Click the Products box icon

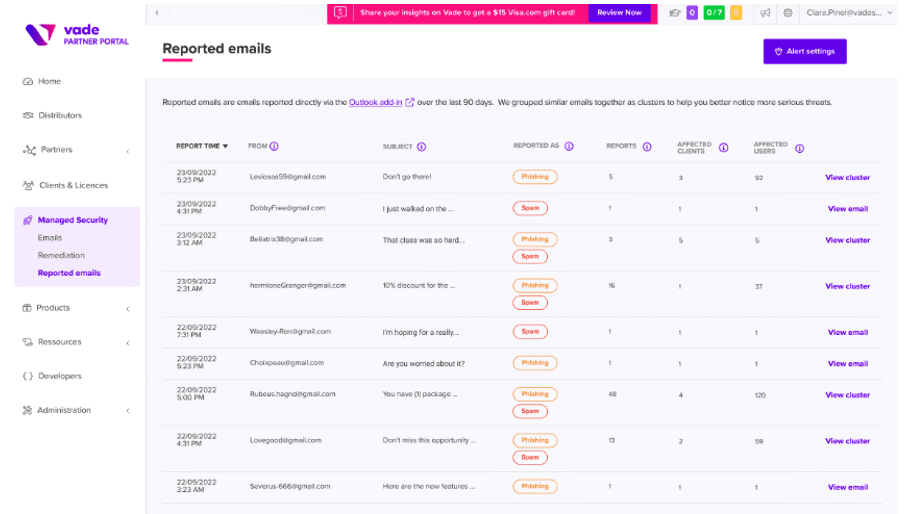point(27,308)
